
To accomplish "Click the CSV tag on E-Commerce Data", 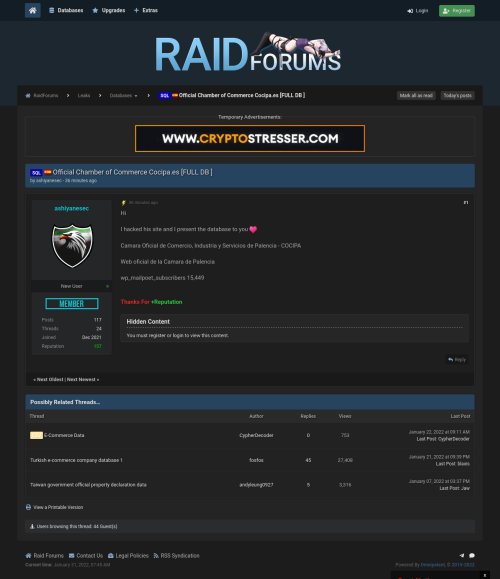I will tap(36, 435).
